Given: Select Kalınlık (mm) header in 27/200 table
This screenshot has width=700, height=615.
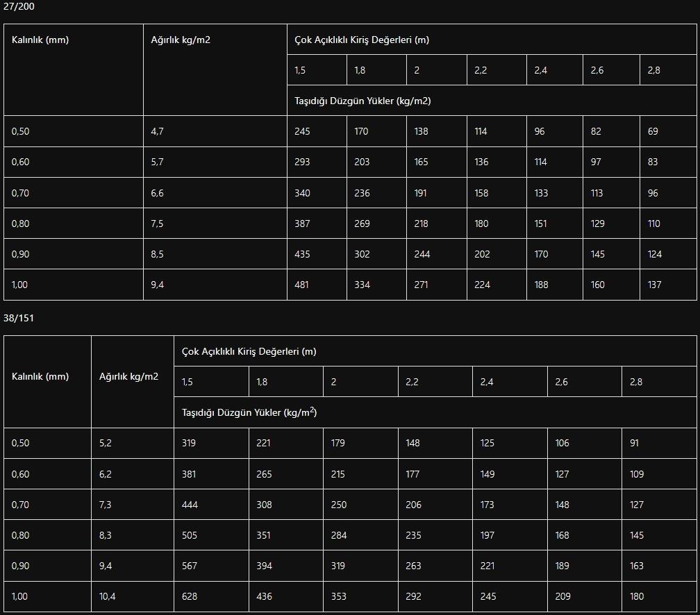Looking at the screenshot, I should [x=40, y=40].
